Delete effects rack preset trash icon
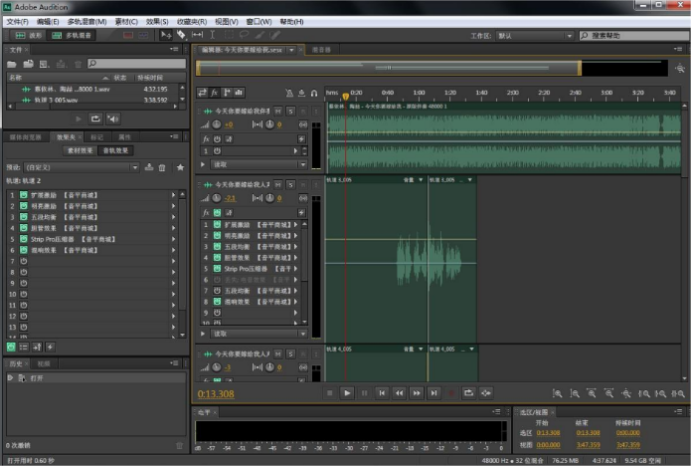The height and width of the screenshot is (466, 691). tap(162, 168)
